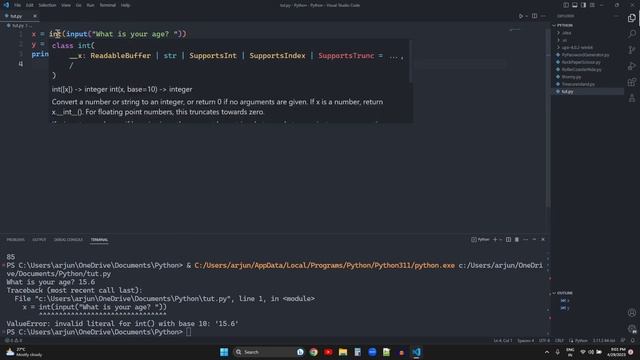Screen dimensions: 640x360
Task: Open terminal panel more actions ellipsis
Action: point(525,240)
